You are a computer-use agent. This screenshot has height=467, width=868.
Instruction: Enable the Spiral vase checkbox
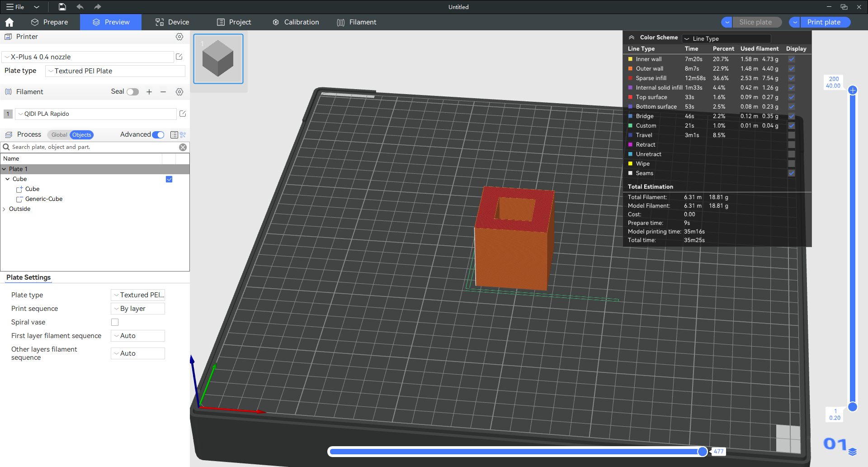(x=115, y=322)
